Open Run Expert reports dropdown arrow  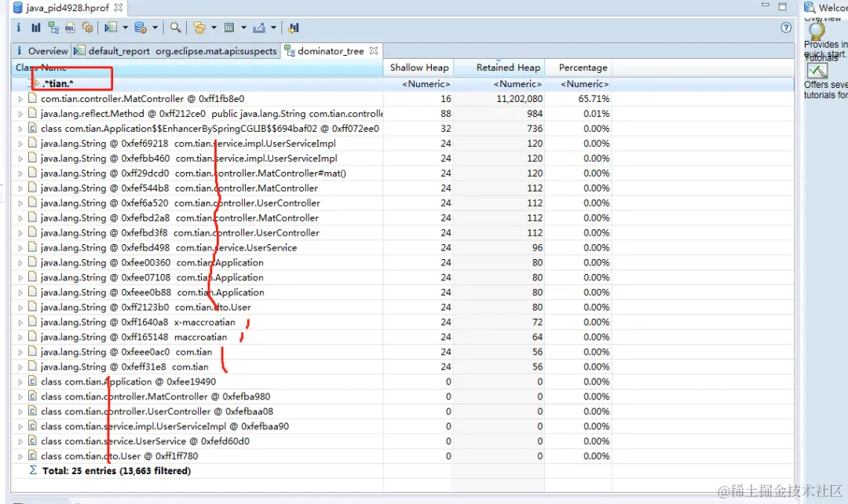pos(126,27)
